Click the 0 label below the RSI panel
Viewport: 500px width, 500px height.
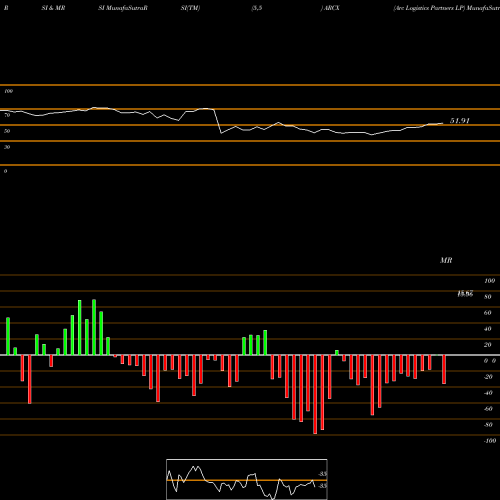click(x=5, y=171)
